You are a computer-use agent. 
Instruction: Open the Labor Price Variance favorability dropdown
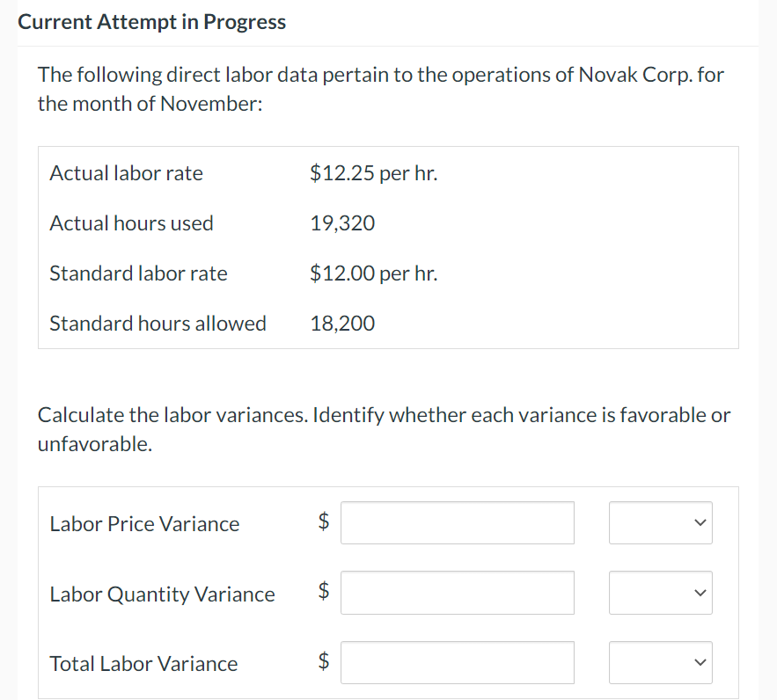pyautogui.click(x=660, y=522)
